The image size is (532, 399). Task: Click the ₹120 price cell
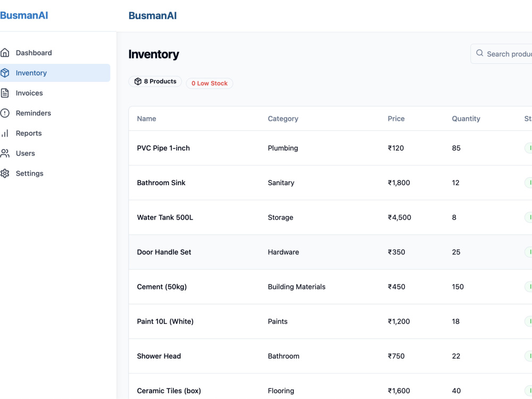pyautogui.click(x=396, y=148)
